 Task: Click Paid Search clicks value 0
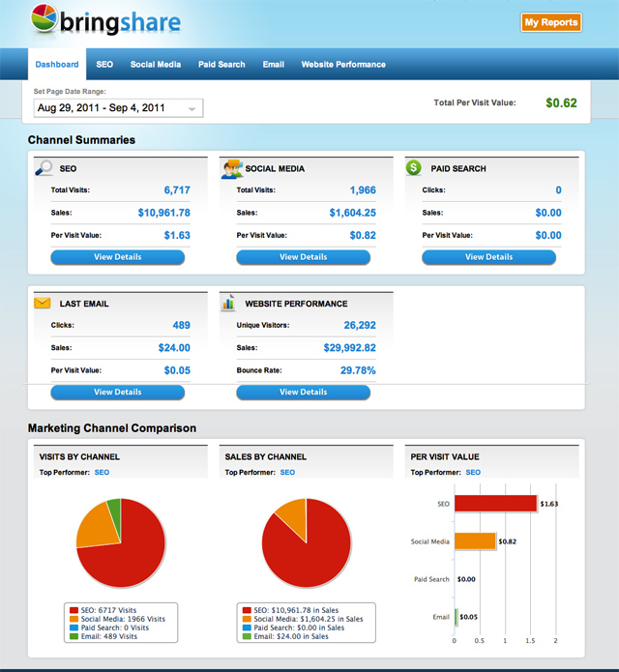(559, 190)
